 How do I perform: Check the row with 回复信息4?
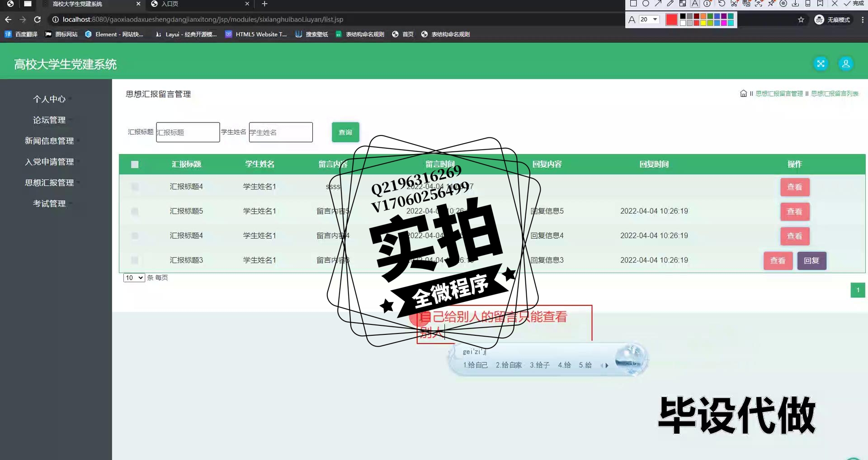[x=135, y=235]
